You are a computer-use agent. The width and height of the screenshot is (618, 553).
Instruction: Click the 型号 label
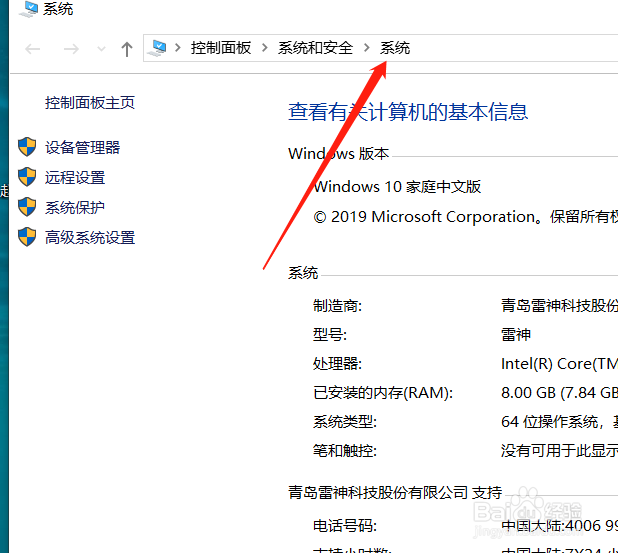click(330, 335)
